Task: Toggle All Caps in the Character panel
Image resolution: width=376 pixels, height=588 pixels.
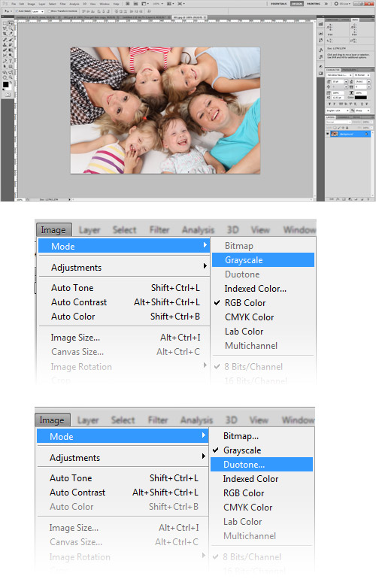Action: coord(341,104)
